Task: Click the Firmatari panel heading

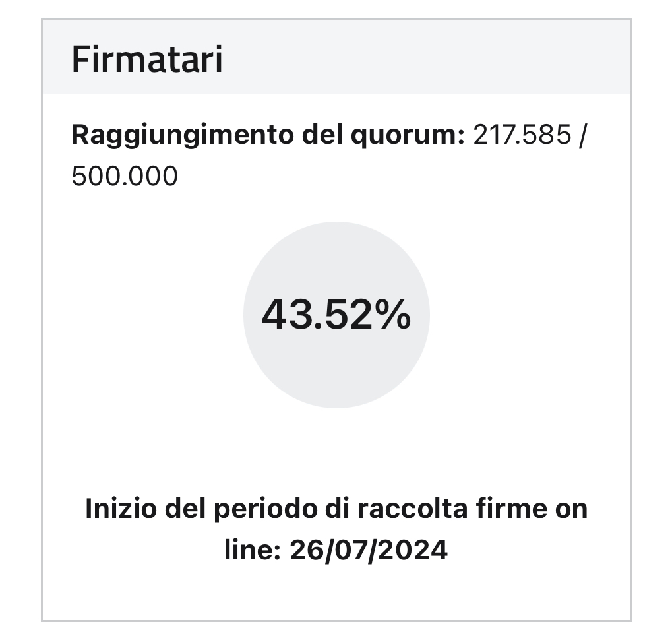Action: 147,59
